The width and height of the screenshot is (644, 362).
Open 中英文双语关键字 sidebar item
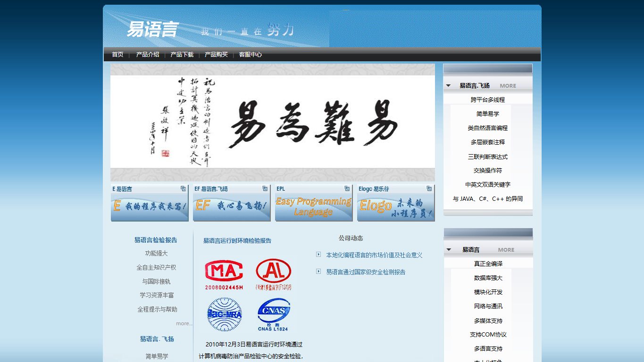point(488,185)
